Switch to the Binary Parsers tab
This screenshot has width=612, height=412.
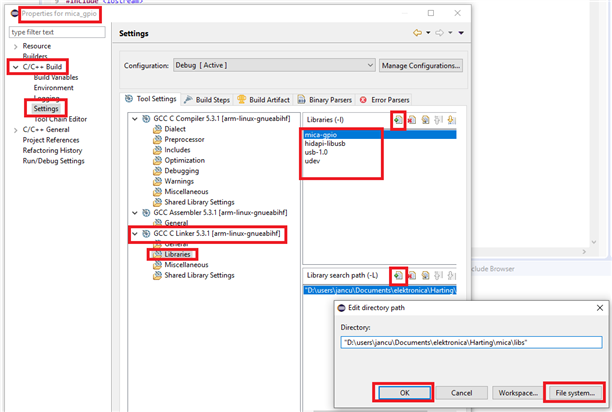click(325, 100)
